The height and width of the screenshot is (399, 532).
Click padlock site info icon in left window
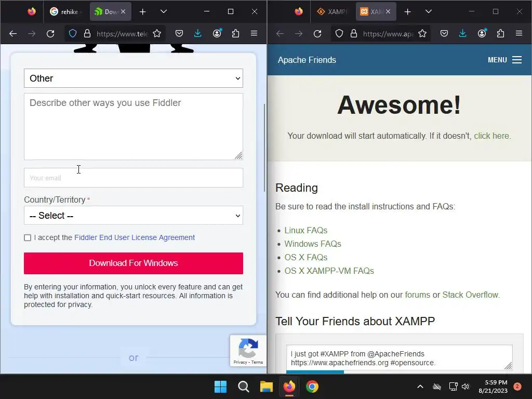87,34
